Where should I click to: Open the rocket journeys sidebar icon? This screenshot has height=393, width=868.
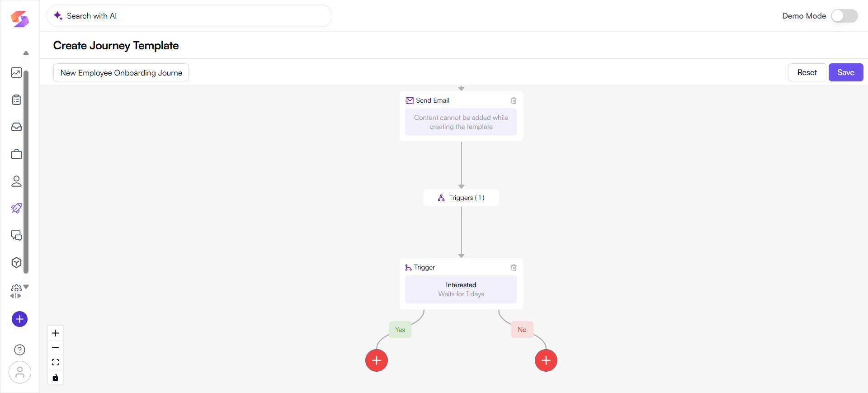[16, 208]
